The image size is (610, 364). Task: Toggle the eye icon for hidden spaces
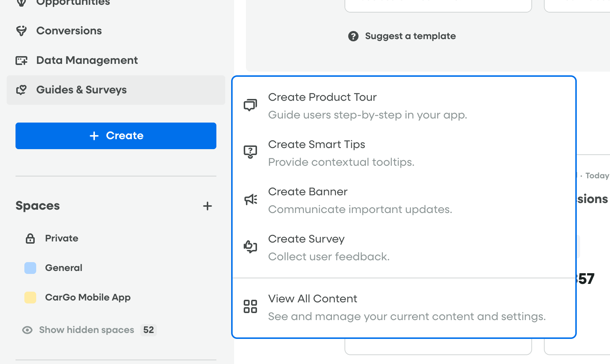point(27,330)
